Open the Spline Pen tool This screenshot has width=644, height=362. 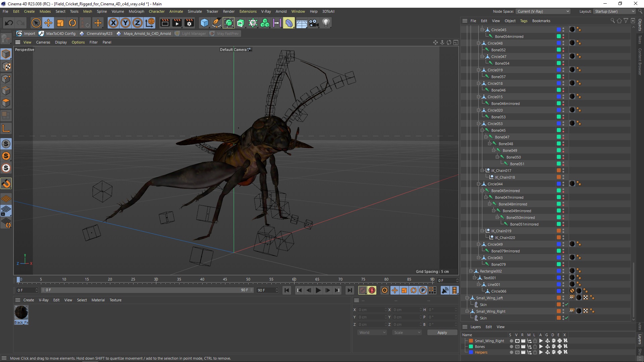click(x=217, y=23)
